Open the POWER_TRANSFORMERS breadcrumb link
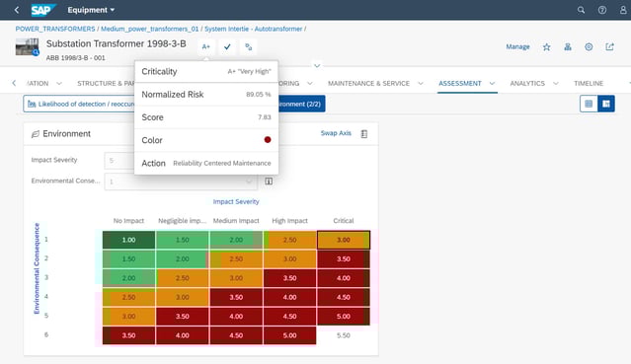The height and width of the screenshot is (364, 631). tap(55, 29)
